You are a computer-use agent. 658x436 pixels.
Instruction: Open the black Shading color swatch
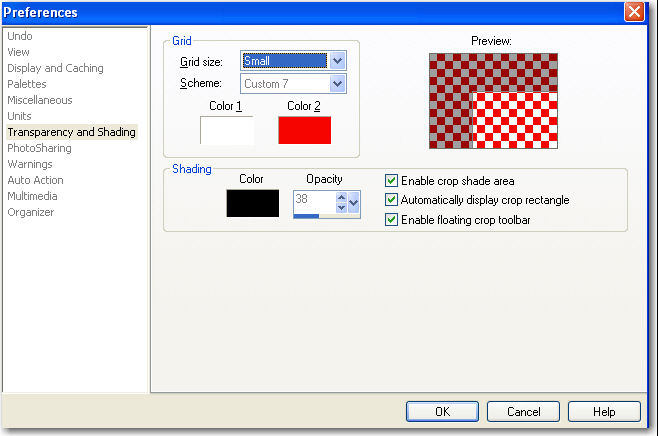click(x=253, y=204)
